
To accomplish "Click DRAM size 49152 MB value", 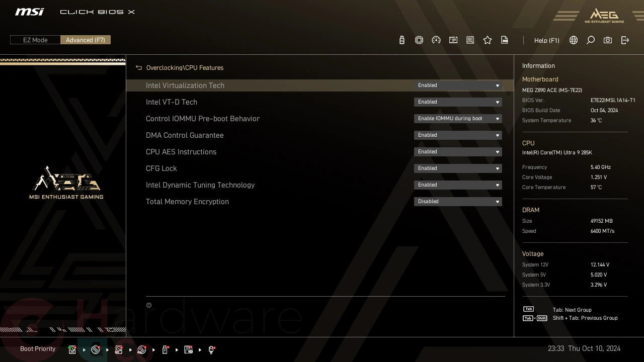I will coord(602,221).
